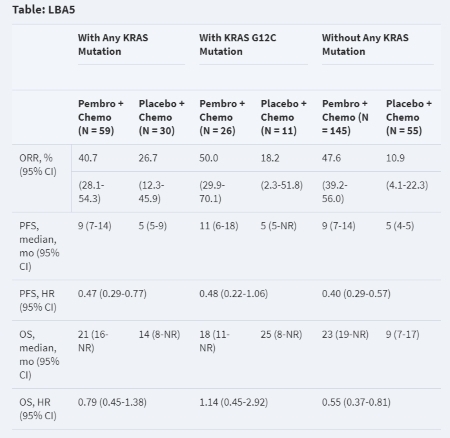Viewport: 450px width, 438px height.
Task: Click the ORR value 40.7
Action: coord(88,158)
